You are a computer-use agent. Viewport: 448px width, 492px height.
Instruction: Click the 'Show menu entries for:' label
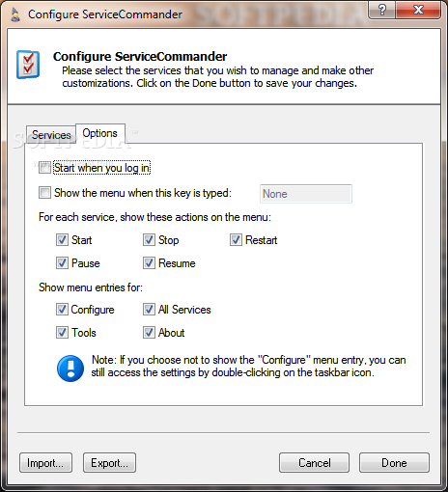[x=91, y=287]
